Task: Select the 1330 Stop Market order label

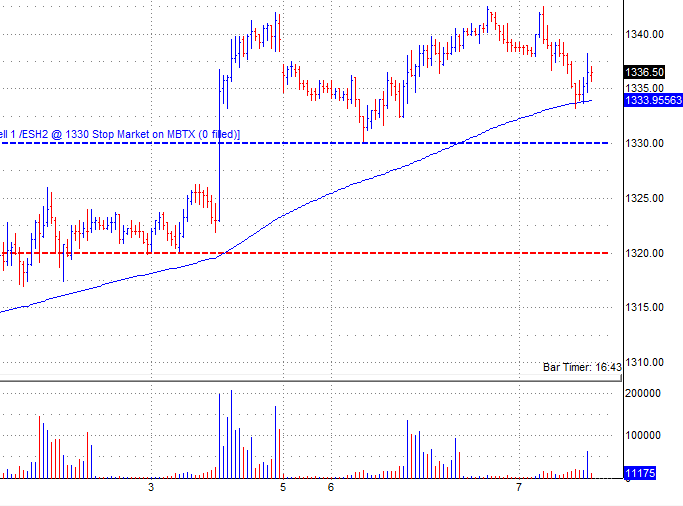Action: pyautogui.click(x=120, y=134)
